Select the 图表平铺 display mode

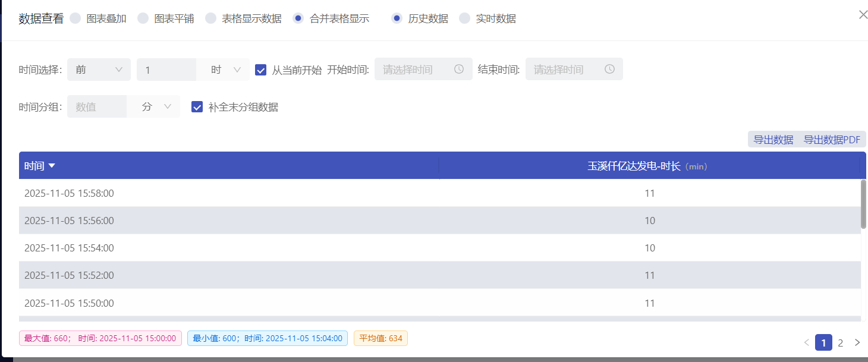point(143,18)
